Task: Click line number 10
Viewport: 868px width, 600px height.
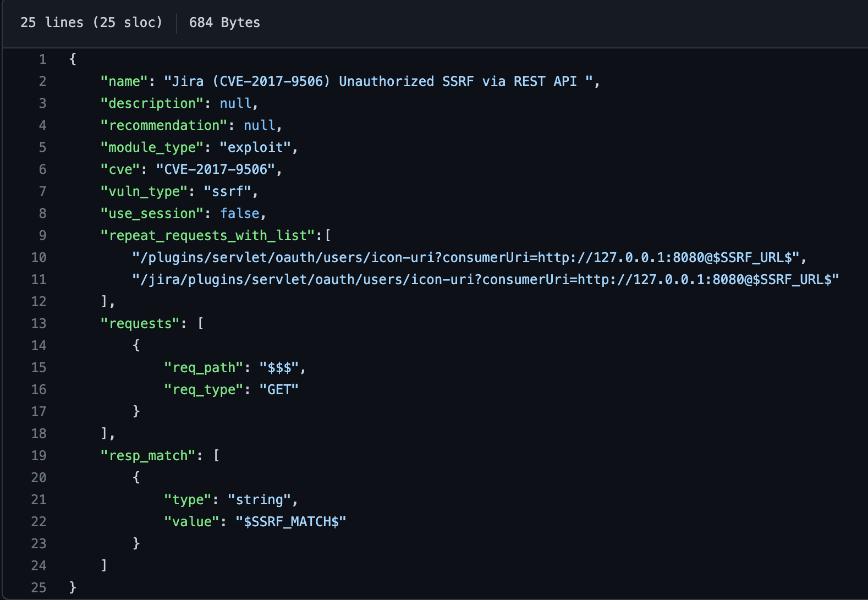Action: click(39, 258)
